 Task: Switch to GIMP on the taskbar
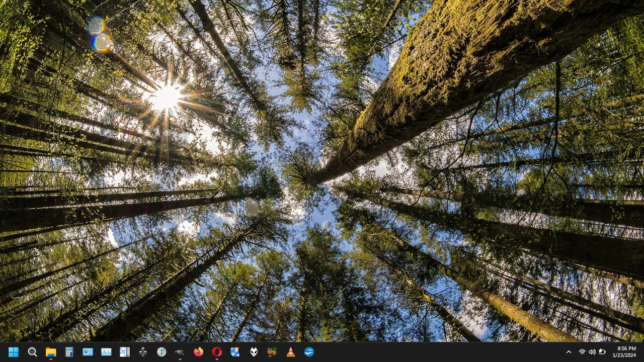pos(180,352)
